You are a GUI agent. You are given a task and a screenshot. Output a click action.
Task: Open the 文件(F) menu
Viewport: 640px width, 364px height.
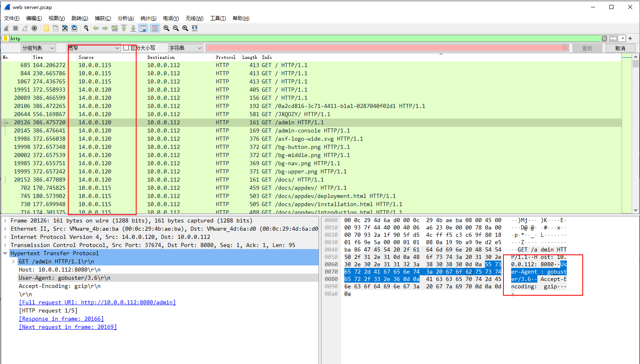point(12,18)
